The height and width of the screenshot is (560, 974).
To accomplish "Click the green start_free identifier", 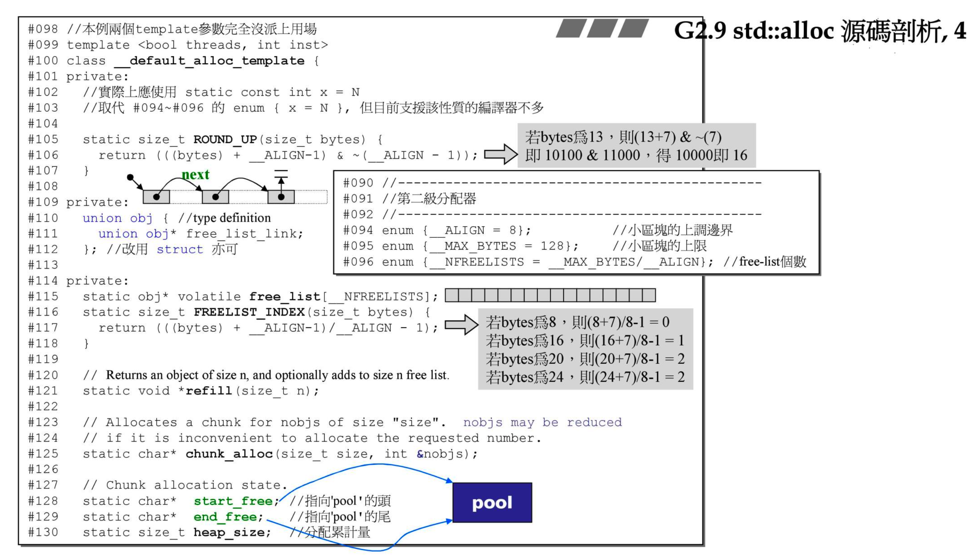I will (233, 501).
